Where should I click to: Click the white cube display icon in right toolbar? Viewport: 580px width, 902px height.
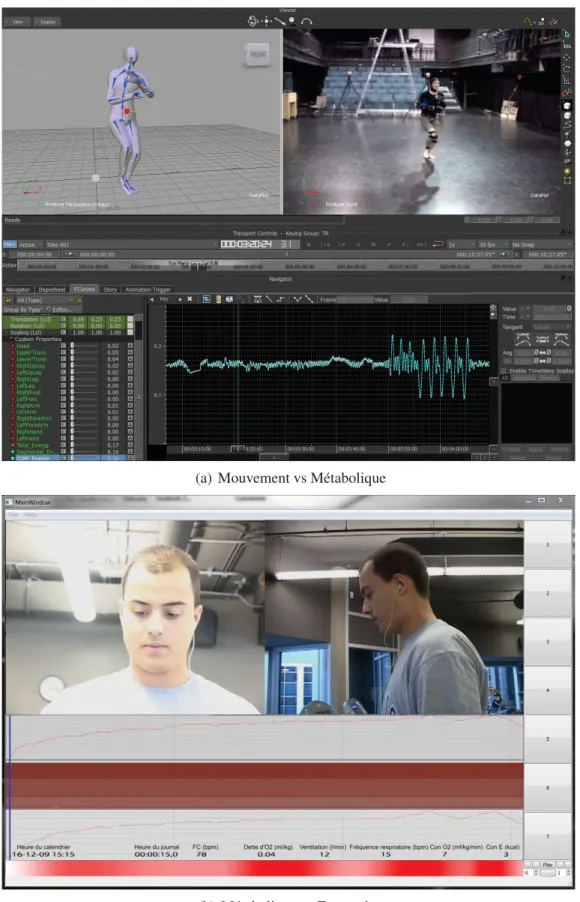567,106
